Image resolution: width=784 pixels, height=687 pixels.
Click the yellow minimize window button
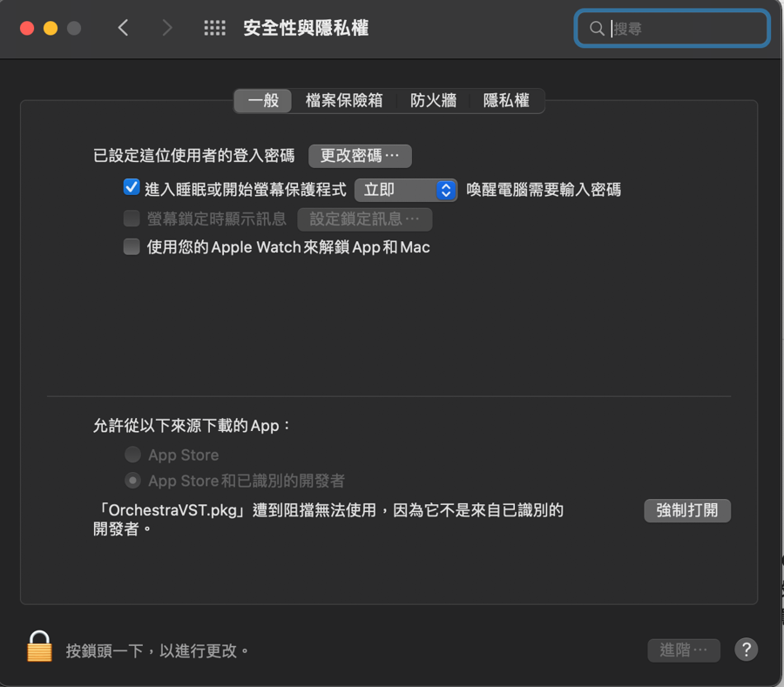point(51,28)
